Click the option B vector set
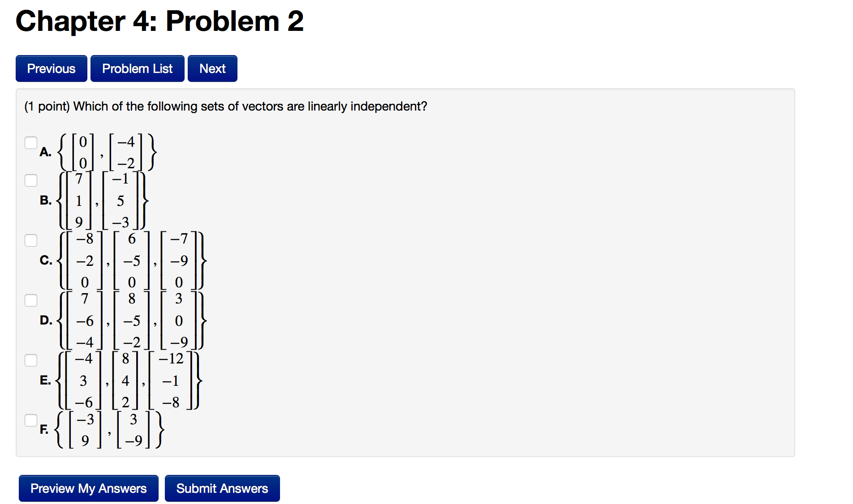853x504 pixels. point(102,201)
